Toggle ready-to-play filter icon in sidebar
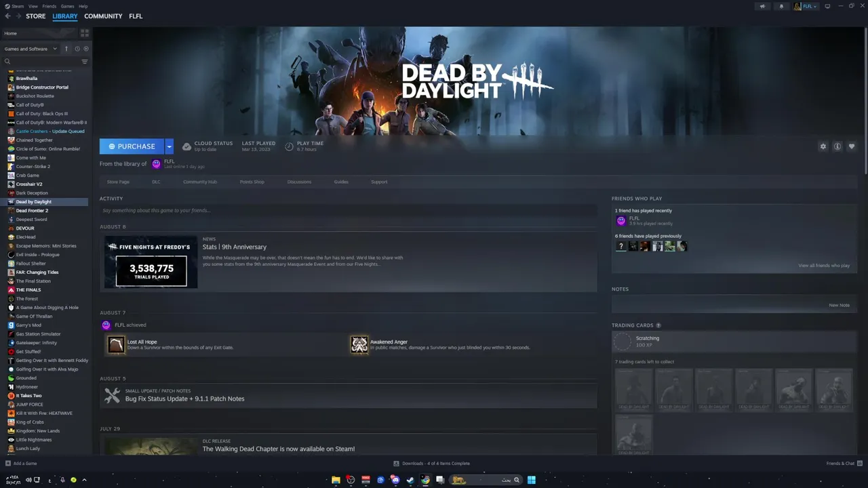This screenshot has height=488, width=868. pyautogui.click(x=85, y=49)
